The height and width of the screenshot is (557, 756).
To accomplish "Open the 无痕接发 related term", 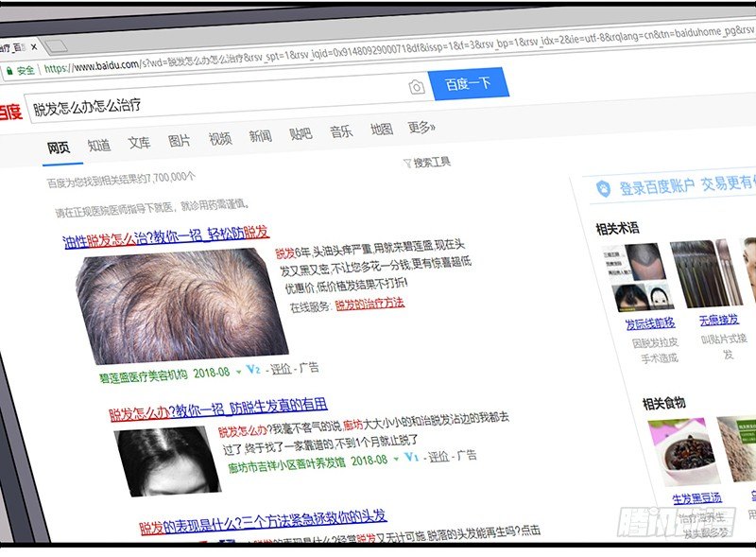I will pyautogui.click(x=719, y=320).
